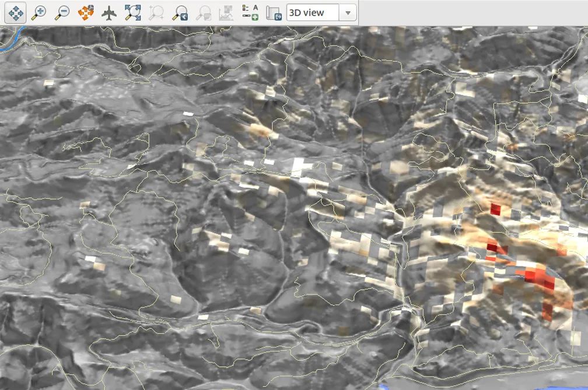
Task: Open the greyed-out zoom options magnifier
Action: pyautogui.click(x=203, y=13)
